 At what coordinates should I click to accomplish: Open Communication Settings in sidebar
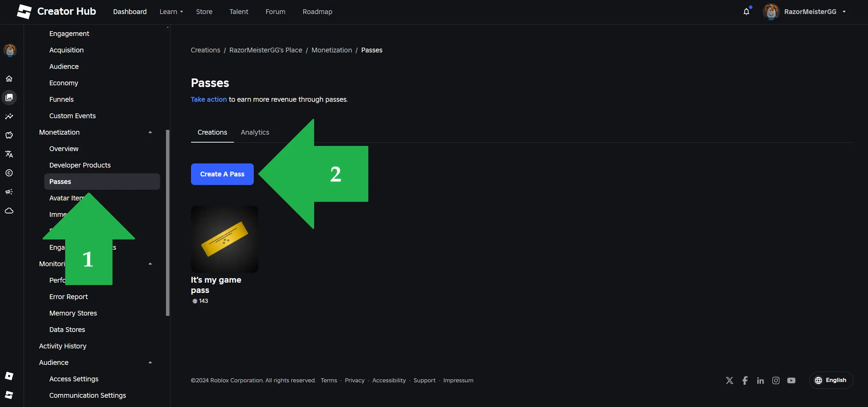click(88, 395)
